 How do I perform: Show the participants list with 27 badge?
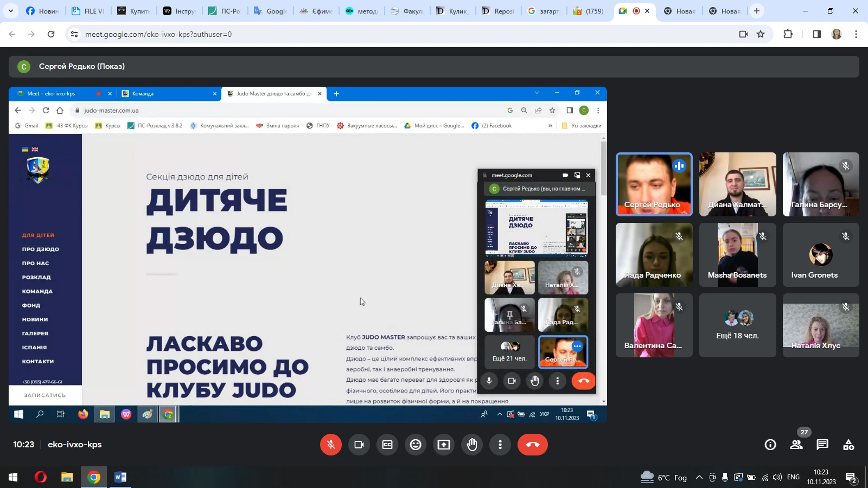796,445
